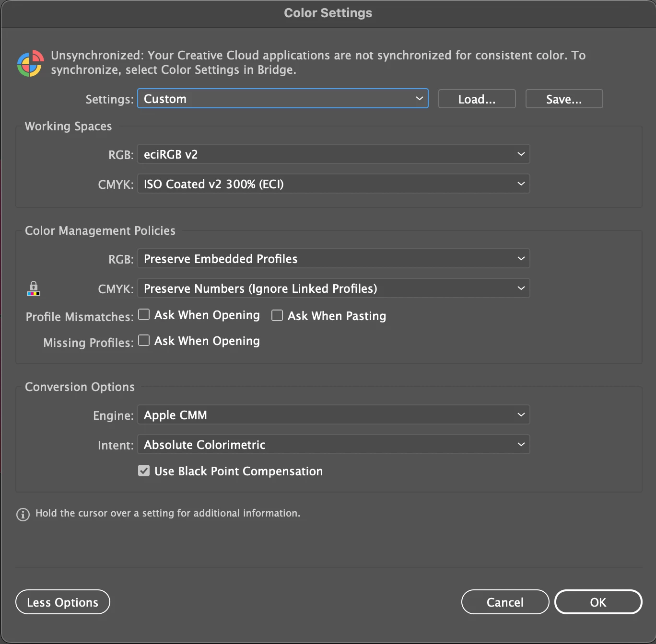Click the Creative Cloud color sync wheel icon
Screen dimensions: 656x644
[x=30, y=63]
